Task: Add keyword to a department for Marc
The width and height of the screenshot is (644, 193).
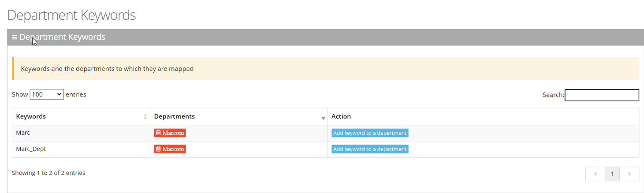Action: (370, 133)
